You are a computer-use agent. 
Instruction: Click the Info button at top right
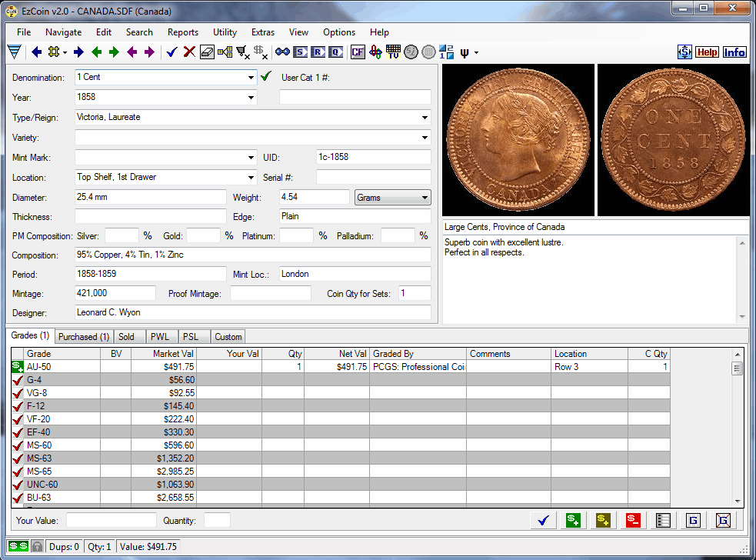(734, 52)
